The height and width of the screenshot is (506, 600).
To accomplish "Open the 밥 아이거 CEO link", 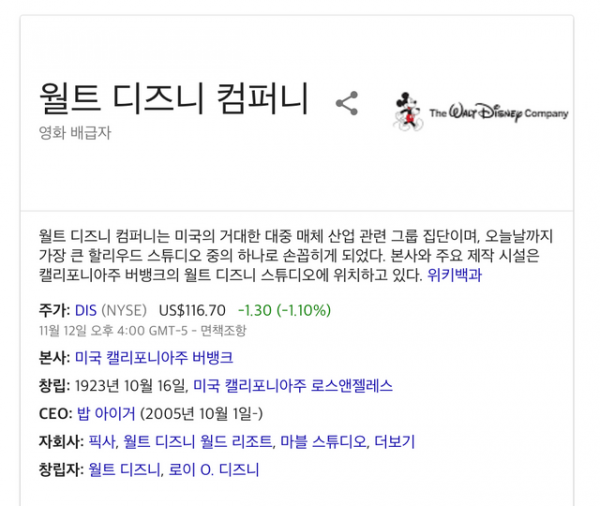I will click(106, 413).
